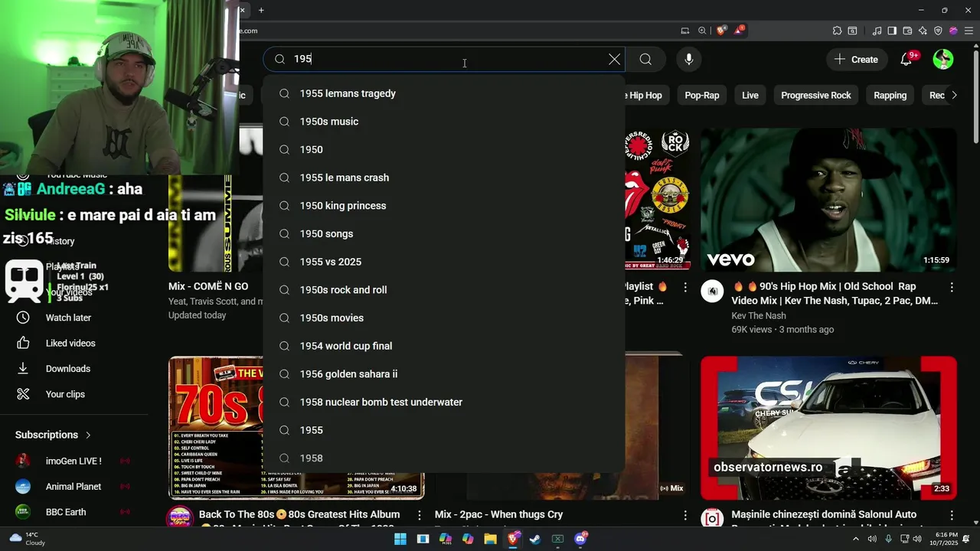Open the "Mix - 2pac - When thugs Cry" title
This screenshot has width=980, height=551.
498,515
